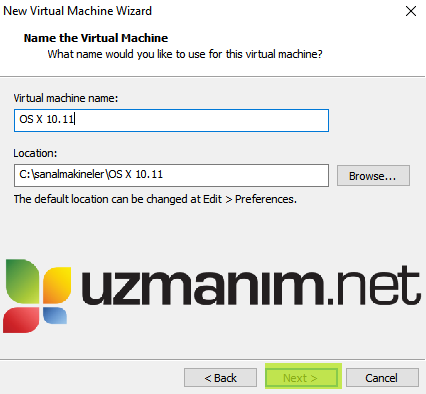This screenshot has height=394, width=426.
Task: Click the Location path text field
Action: (x=171, y=175)
